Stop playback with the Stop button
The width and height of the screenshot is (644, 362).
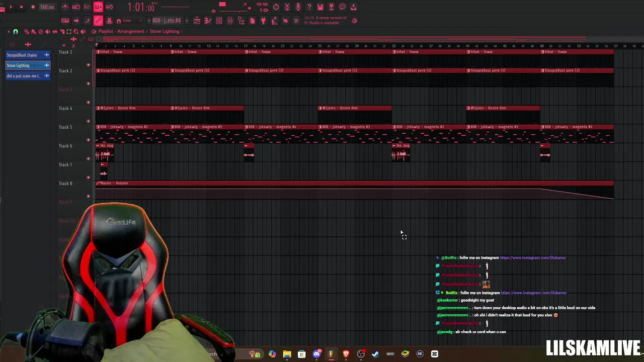(x=21, y=7)
